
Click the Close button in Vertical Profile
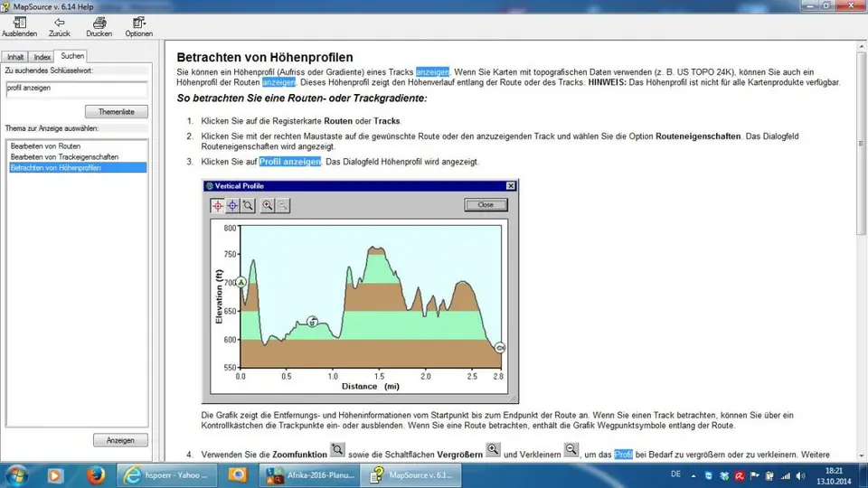point(486,205)
